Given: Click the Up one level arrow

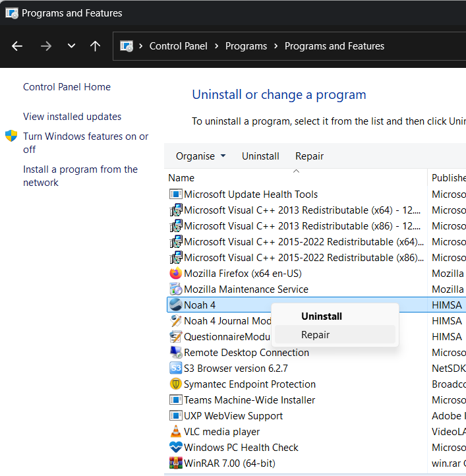Looking at the screenshot, I should 95,46.
